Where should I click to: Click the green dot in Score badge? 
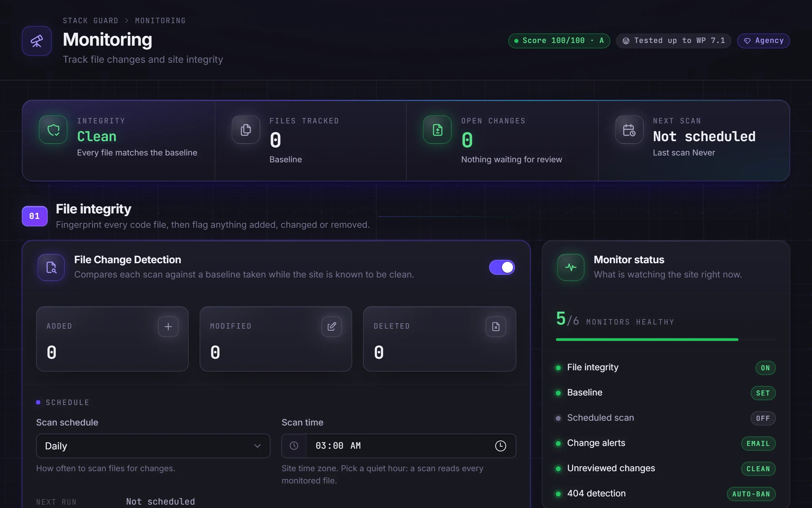click(516, 41)
